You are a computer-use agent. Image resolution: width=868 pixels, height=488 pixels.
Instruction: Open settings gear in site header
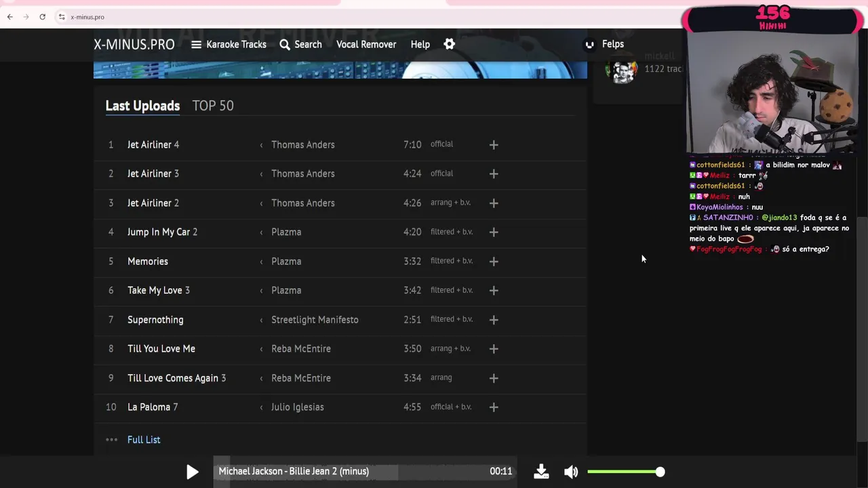pos(449,44)
